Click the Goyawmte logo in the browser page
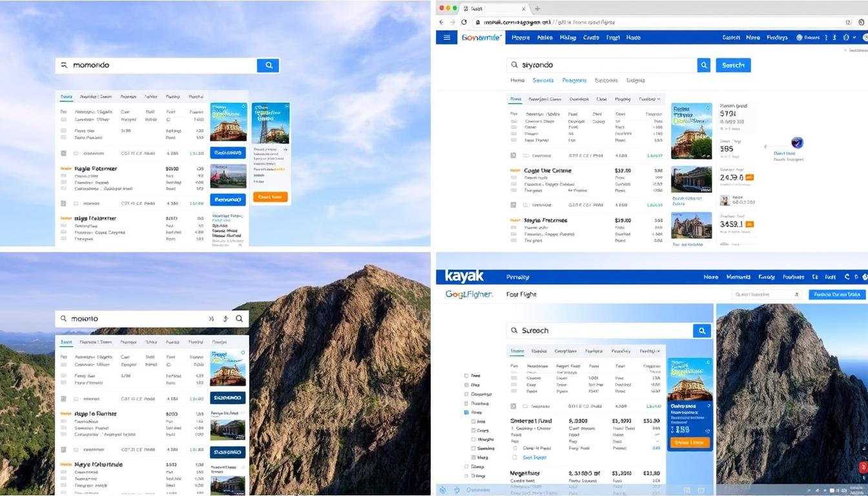This screenshot has height=496, width=868. pyautogui.click(x=482, y=37)
